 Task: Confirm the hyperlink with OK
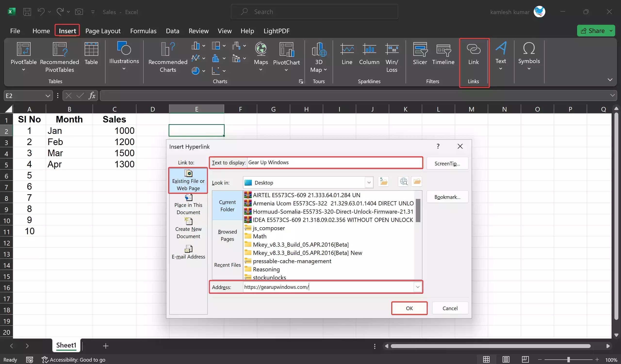click(409, 308)
